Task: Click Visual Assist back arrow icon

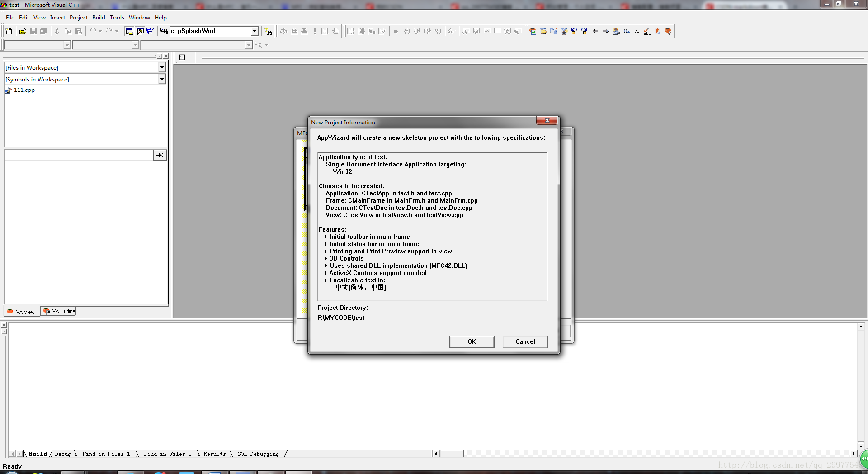Action: pyautogui.click(x=595, y=31)
